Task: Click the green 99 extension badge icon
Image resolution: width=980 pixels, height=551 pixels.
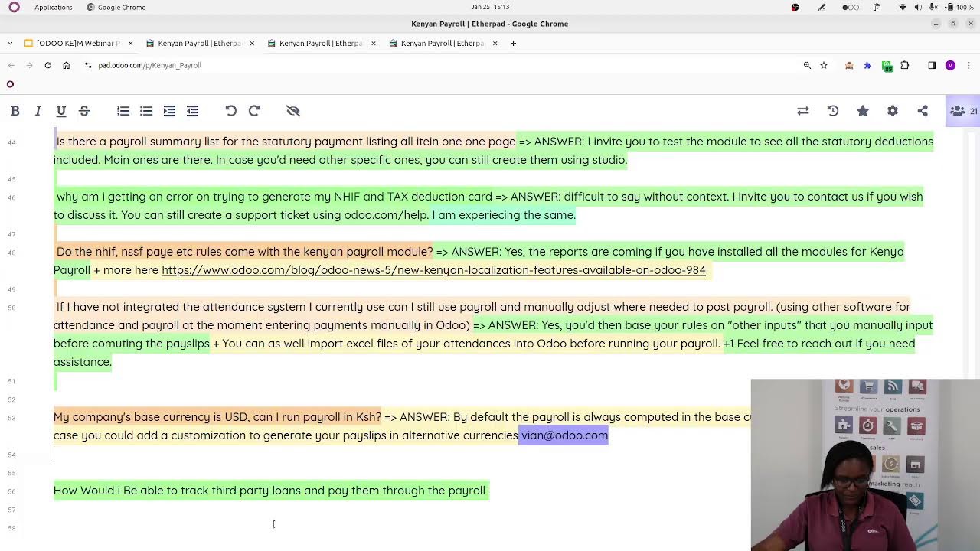Action: coord(887,66)
